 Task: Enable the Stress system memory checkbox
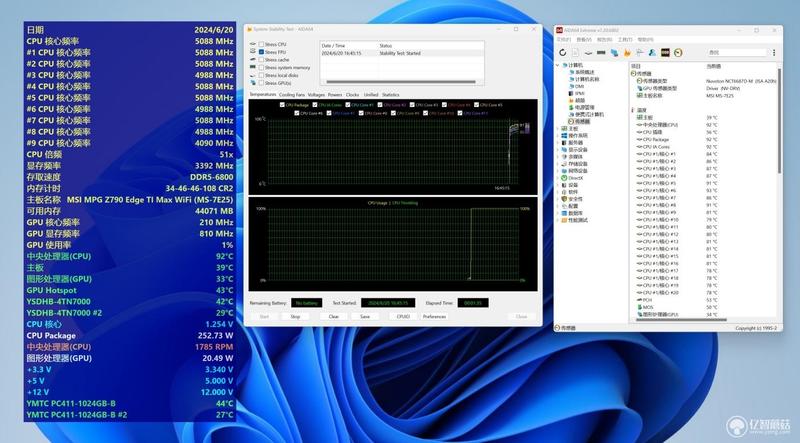261,67
